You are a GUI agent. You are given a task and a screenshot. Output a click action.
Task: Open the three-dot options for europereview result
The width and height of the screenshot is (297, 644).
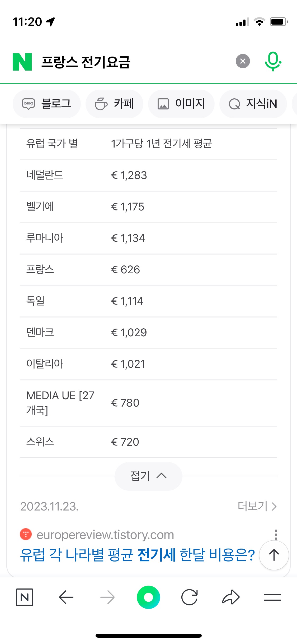[x=276, y=534]
